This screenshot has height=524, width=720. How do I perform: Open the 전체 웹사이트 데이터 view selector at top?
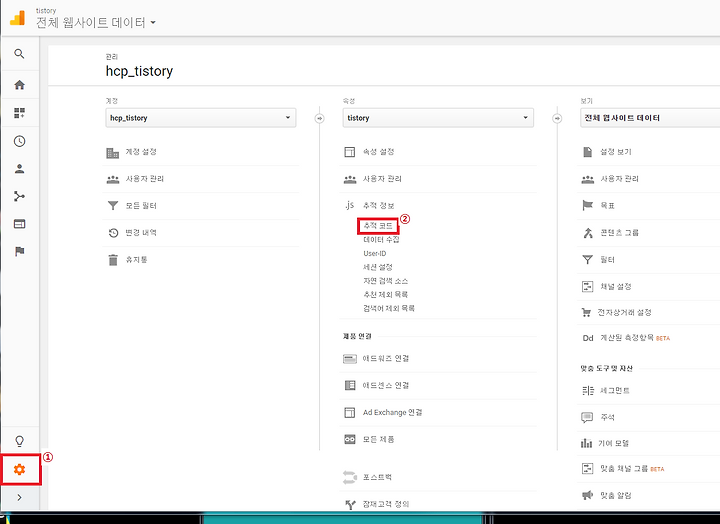pos(96,23)
